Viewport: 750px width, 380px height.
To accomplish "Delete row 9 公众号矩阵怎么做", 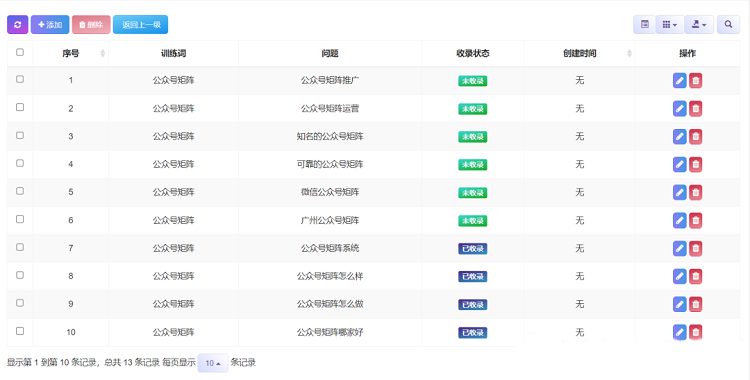I will (x=695, y=304).
